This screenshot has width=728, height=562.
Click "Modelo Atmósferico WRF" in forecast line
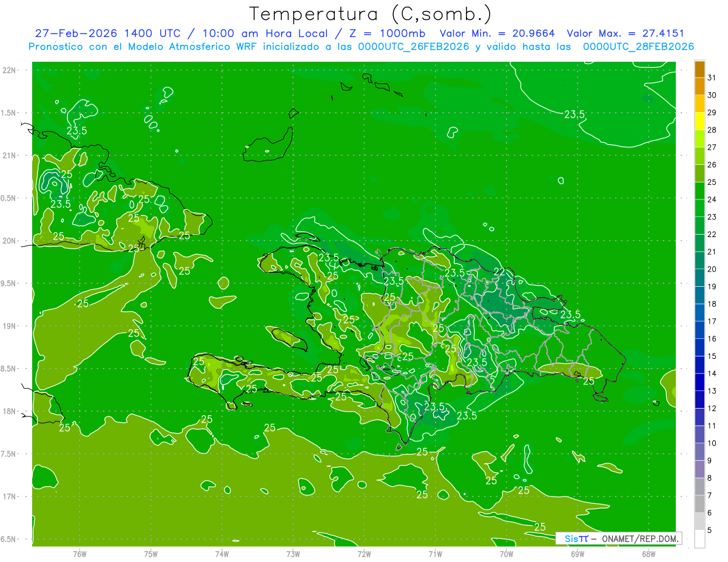tap(192, 47)
